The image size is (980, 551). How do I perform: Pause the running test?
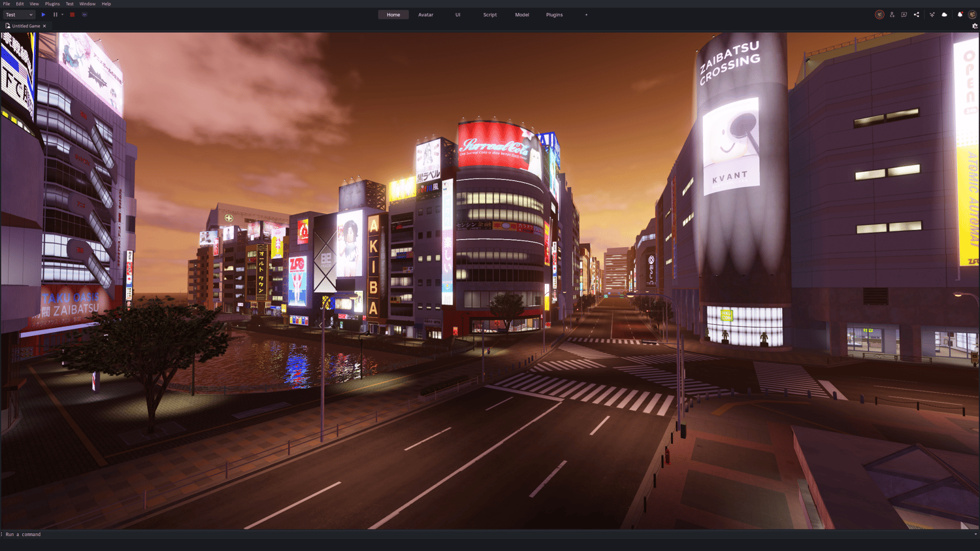coord(56,14)
